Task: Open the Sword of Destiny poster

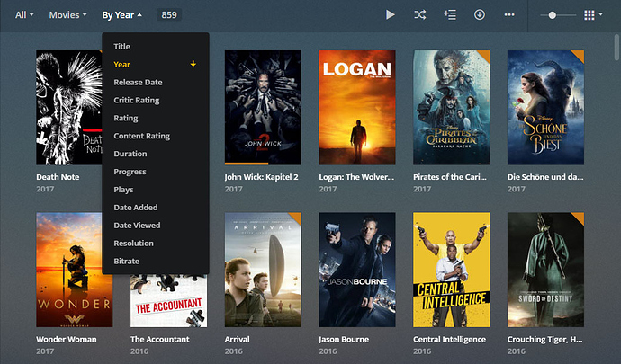Action: click(x=545, y=270)
